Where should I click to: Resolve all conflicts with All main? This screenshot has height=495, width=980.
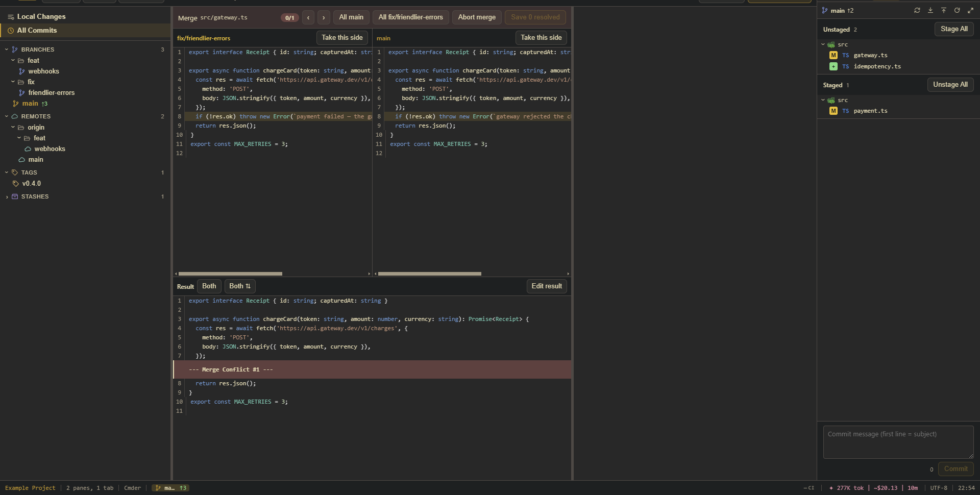pyautogui.click(x=351, y=17)
